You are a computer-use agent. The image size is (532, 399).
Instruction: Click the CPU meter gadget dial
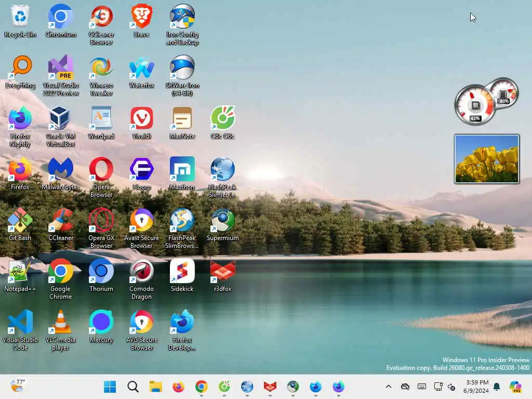pos(475,105)
